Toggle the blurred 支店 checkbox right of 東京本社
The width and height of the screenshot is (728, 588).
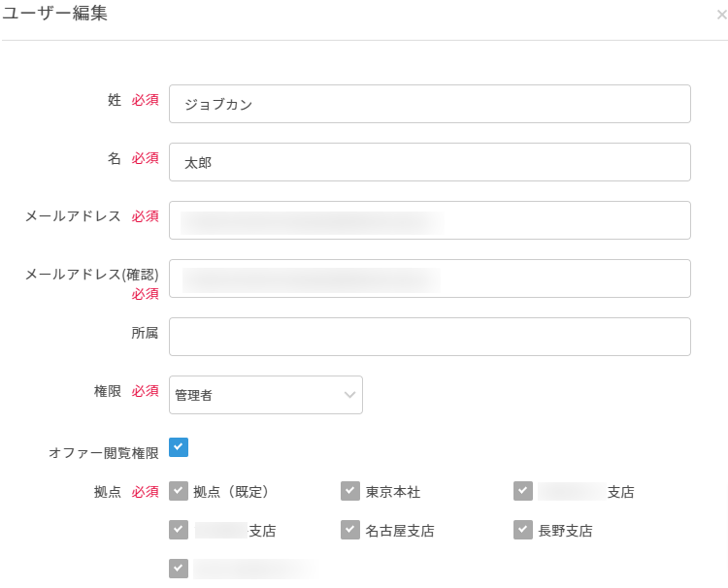523,491
